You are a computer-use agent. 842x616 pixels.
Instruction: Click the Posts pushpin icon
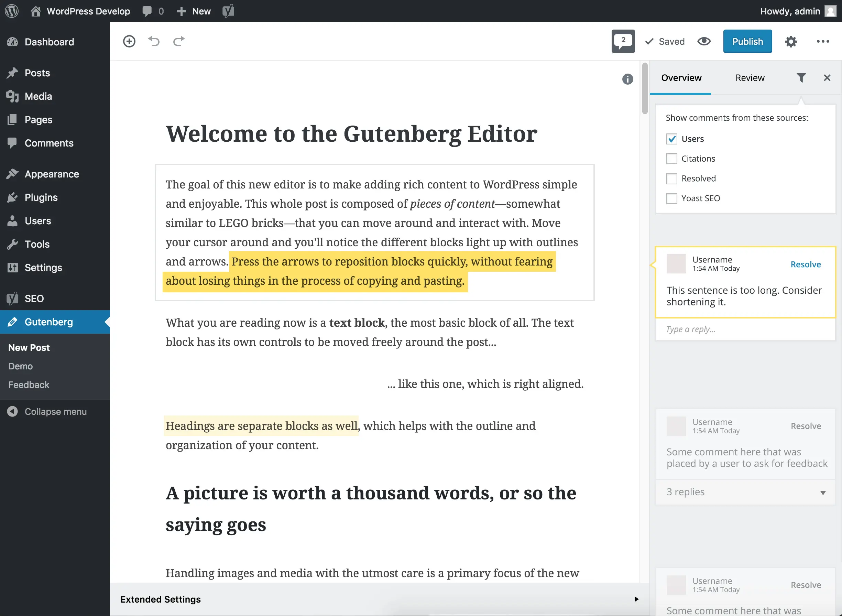[x=12, y=73]
